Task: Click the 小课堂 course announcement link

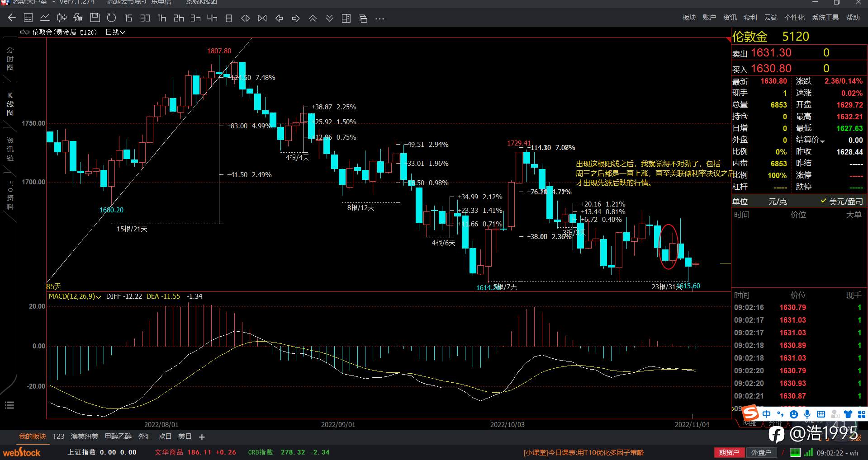Action: [583, 452]
